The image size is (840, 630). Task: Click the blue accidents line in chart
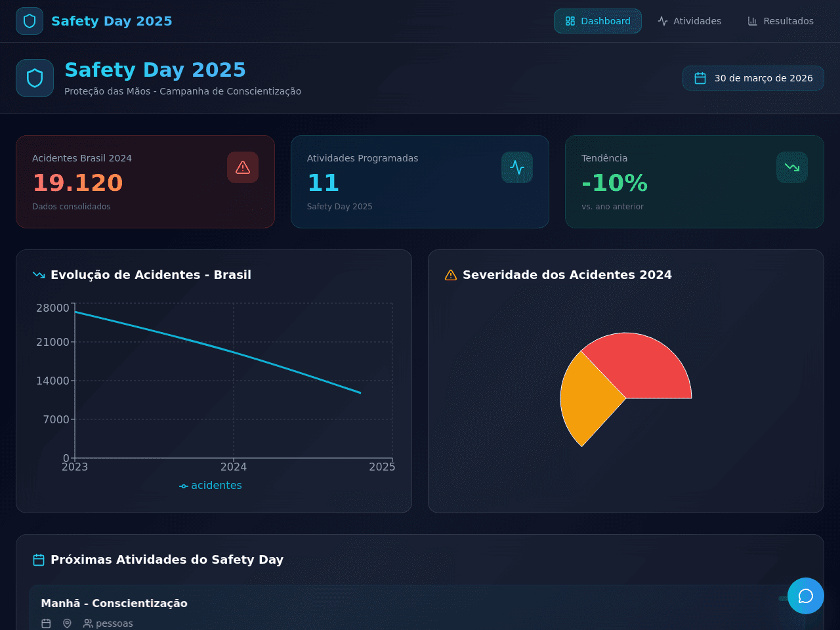pos(217,346)
